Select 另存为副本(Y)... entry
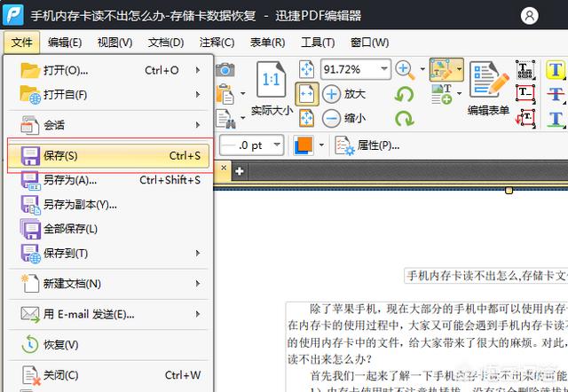Screen dimensions: 568x392 coord(108,205)
